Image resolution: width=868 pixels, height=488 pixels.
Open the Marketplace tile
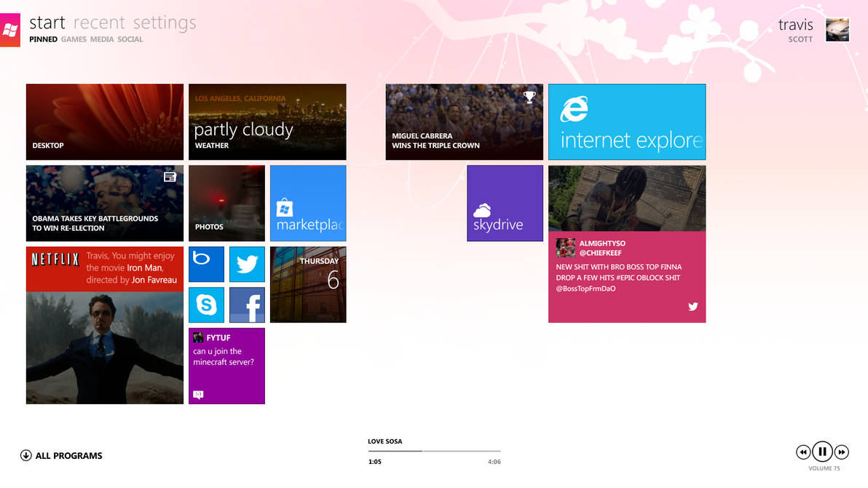[308, 202]
